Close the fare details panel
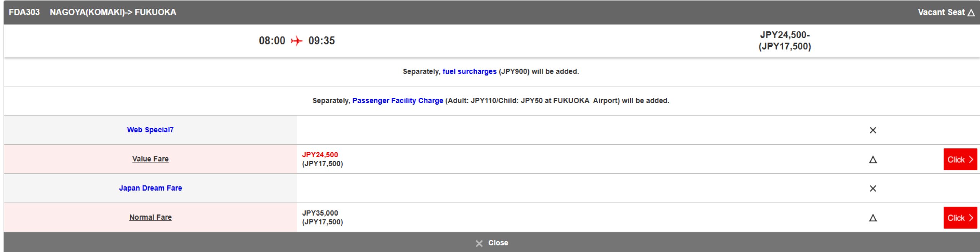Screen dimensions: 980x252 (x=492, y=243)
